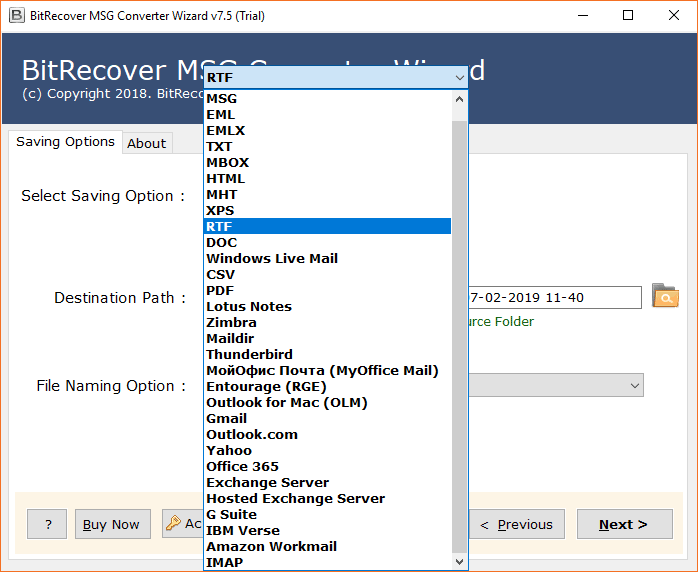Choose EML from the format list
The image size is (698, 572).
[x=327, y=114]
